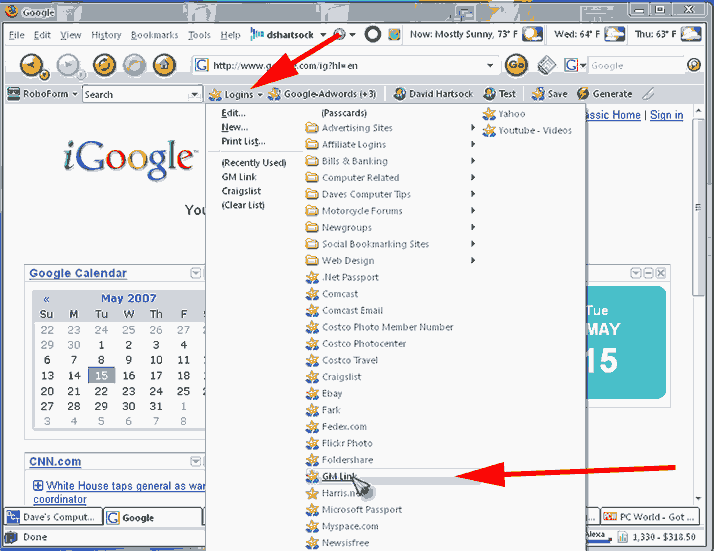Click Wednesday forecast weather icon

[614, 34]
